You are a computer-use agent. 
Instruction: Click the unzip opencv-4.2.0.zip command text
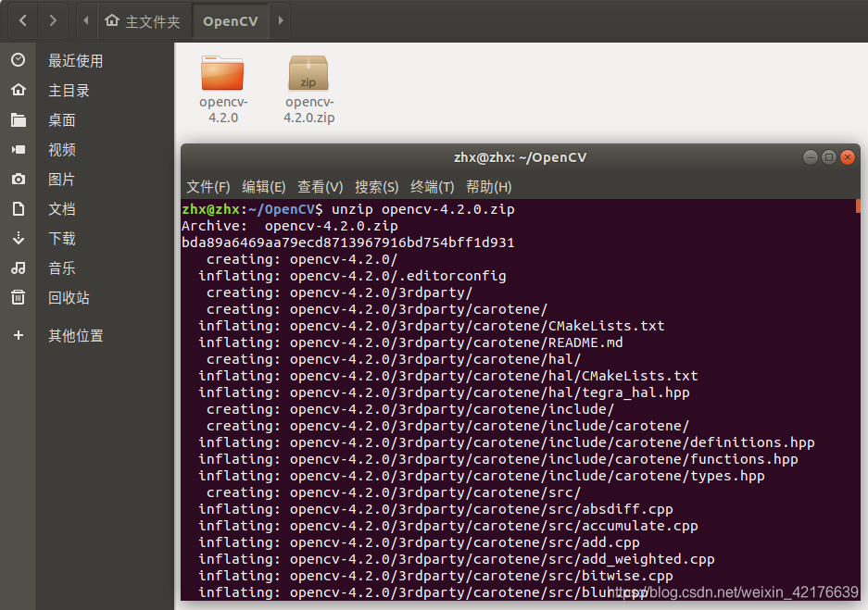coord(423,209)
